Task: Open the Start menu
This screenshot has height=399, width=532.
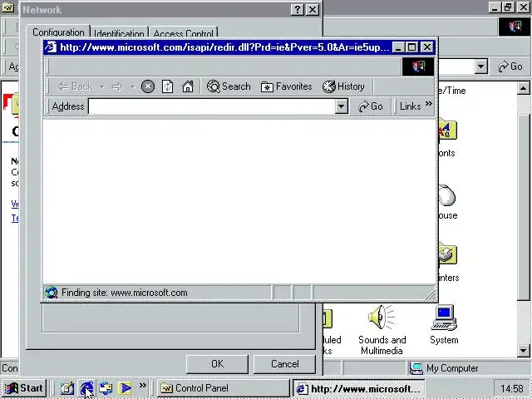Action: 24,388
